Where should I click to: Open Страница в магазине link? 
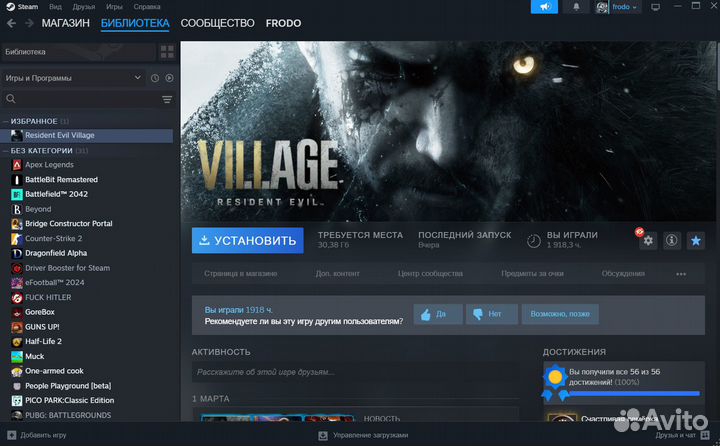pos(241,274)
